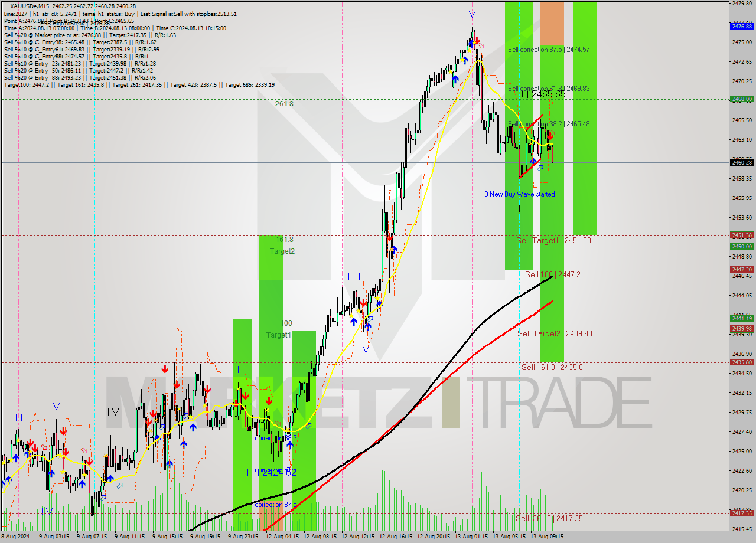Click the 'correction 87.5' blue label
Screen dimensions: 756x543
(x=277, y=505)
